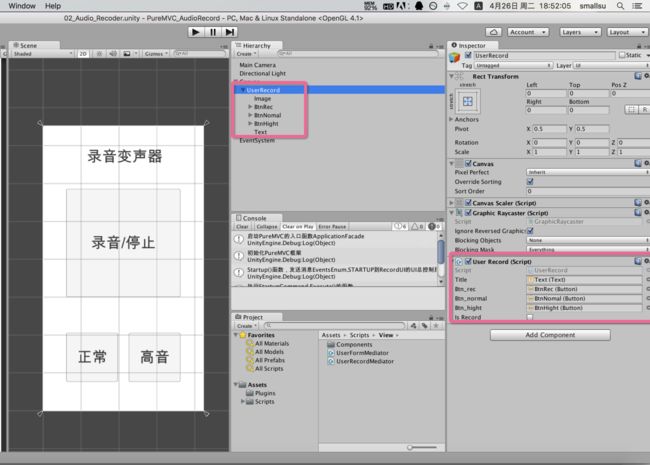Toggle console warning message filter
Screen dimensions: 650x465
click(x=417, y=226)
